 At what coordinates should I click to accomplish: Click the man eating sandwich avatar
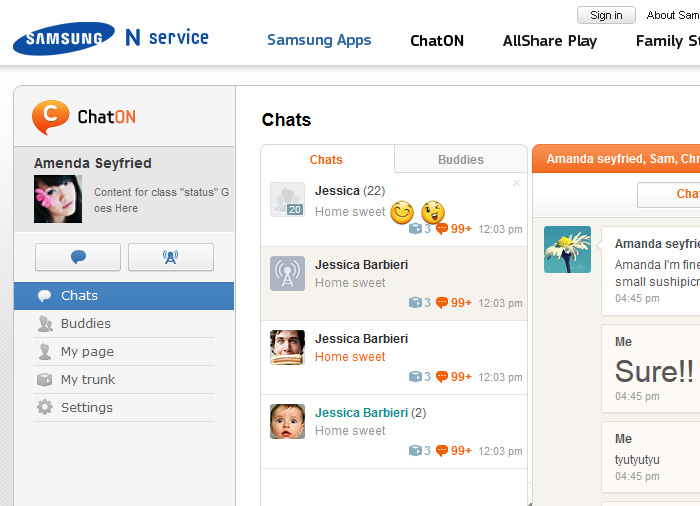pos(288,347)
